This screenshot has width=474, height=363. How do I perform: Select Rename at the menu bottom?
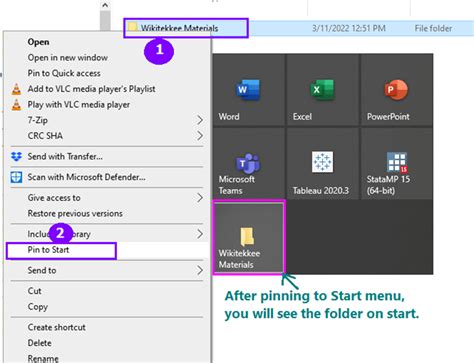(43, 359)
